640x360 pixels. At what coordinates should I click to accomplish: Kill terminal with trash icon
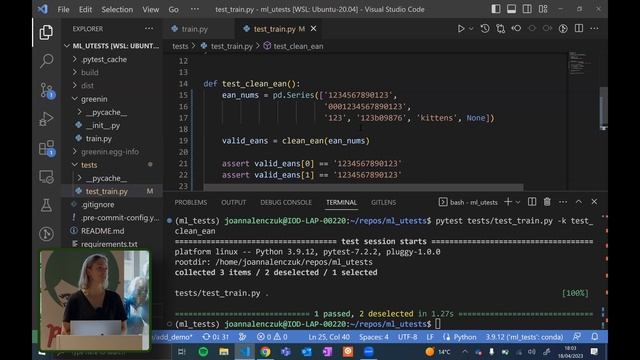click(547, 202)
